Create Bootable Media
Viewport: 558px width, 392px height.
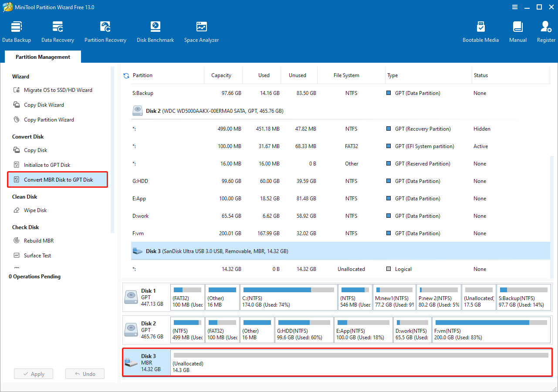coord(480,30)
